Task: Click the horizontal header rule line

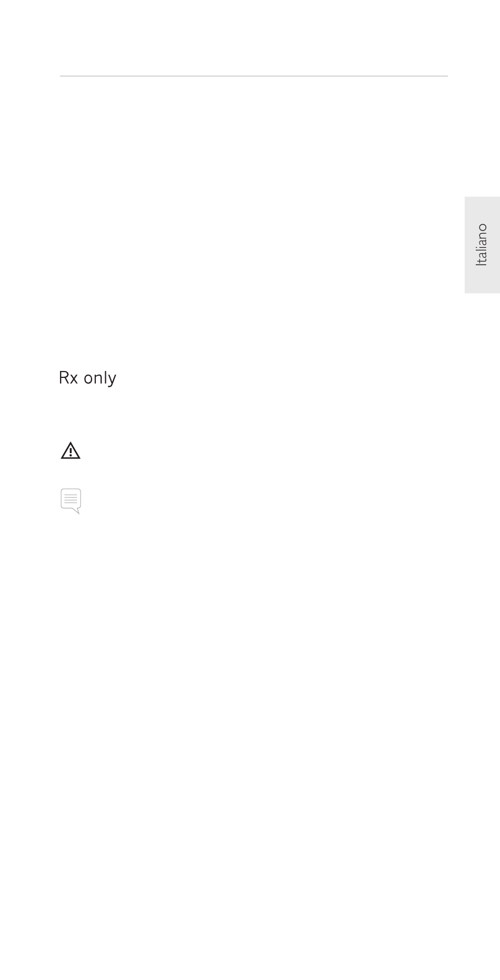Action: 254,76
